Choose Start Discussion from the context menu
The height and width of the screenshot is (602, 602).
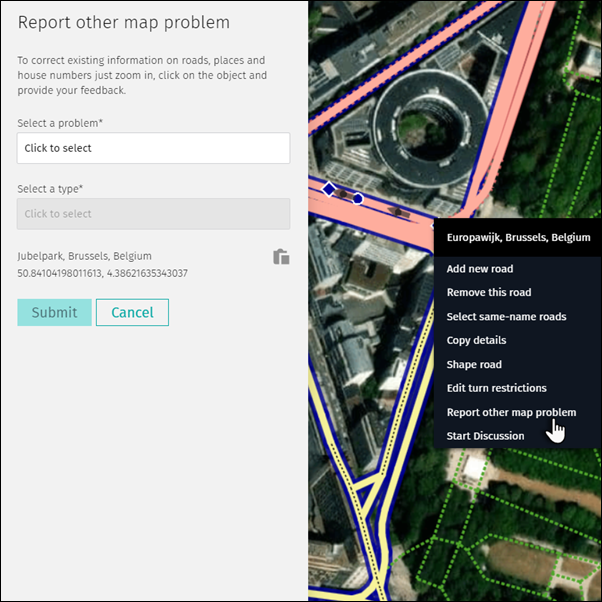485,436
